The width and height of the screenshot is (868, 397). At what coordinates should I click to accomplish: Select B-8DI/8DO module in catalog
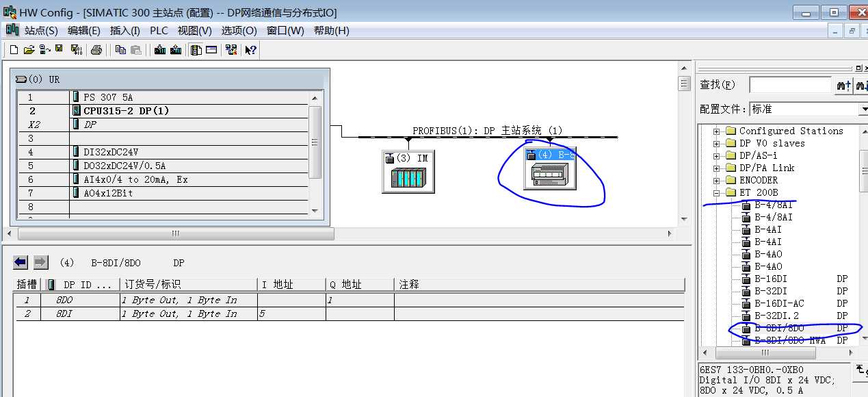(x=780, y=328)
